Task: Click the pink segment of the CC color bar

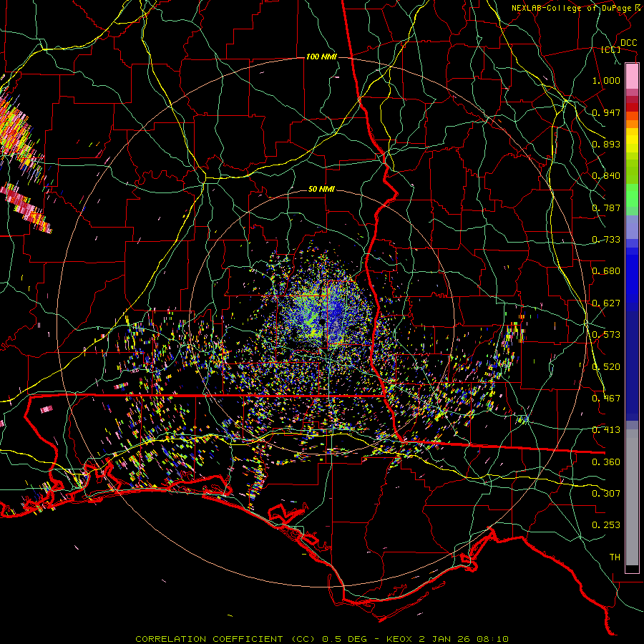Action: pos(632,76)
